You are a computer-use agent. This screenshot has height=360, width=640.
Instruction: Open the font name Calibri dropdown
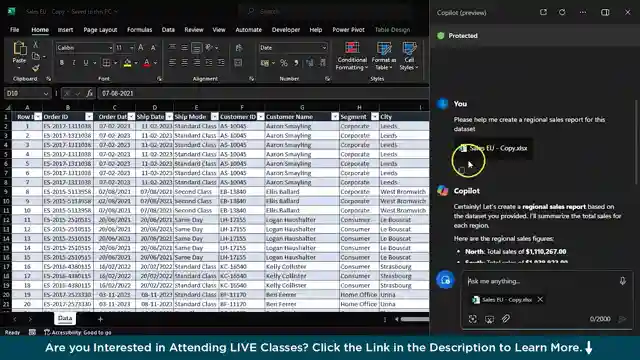click(x=110, y=48)
